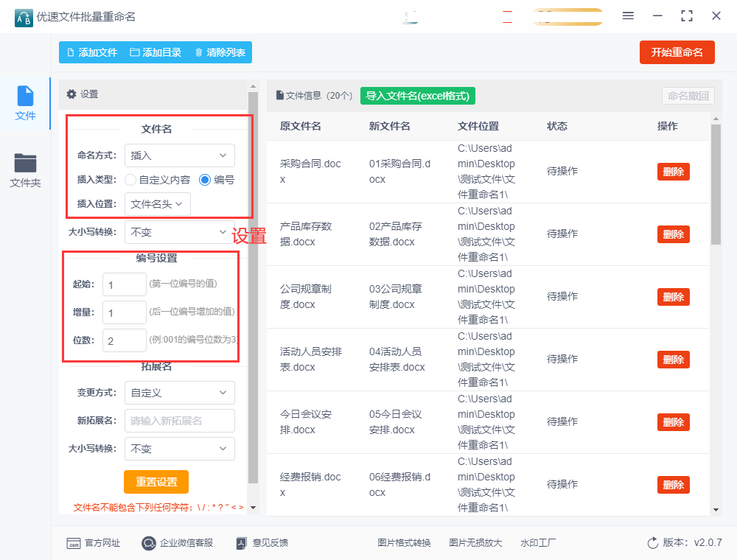Click the 采购合同.docx original filename

pyautogui.click(x=310, y=172)
